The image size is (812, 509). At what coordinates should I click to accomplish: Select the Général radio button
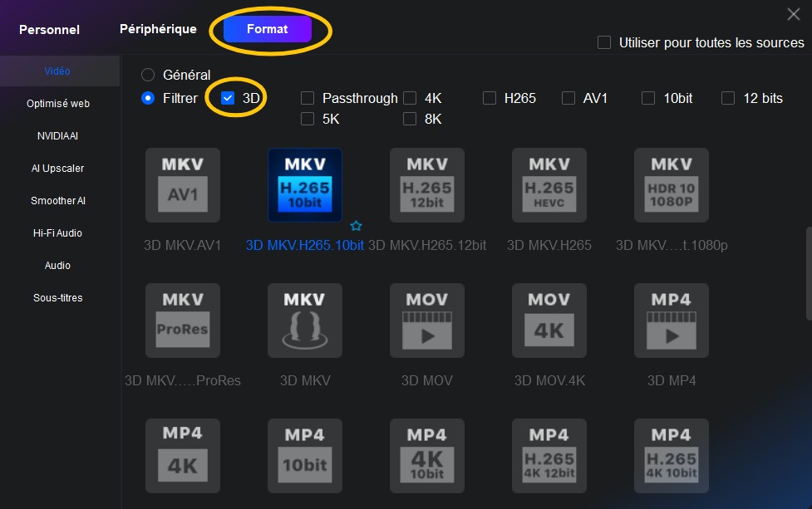[148, 75]
